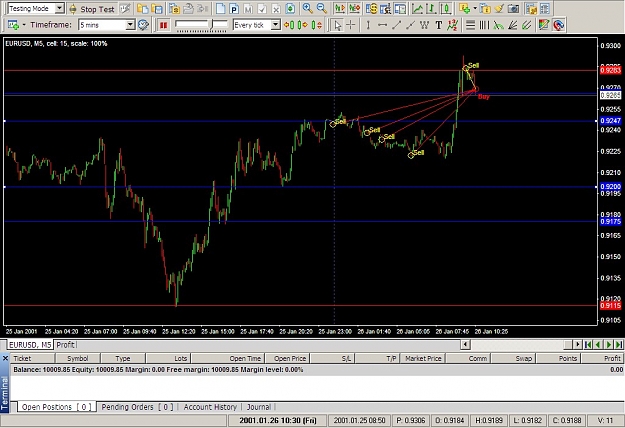625x428 pixels.
Task: Select the Fibonacci fan tool
Action: 512,25
